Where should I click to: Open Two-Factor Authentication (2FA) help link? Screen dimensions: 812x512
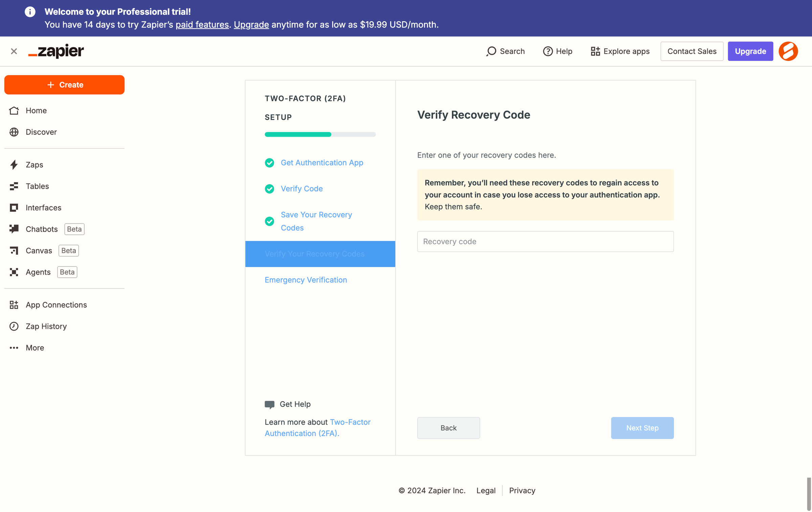point(317,428)
